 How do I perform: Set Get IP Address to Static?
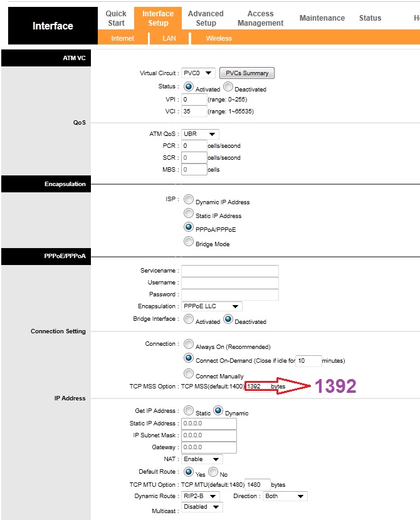coord(189,410)
